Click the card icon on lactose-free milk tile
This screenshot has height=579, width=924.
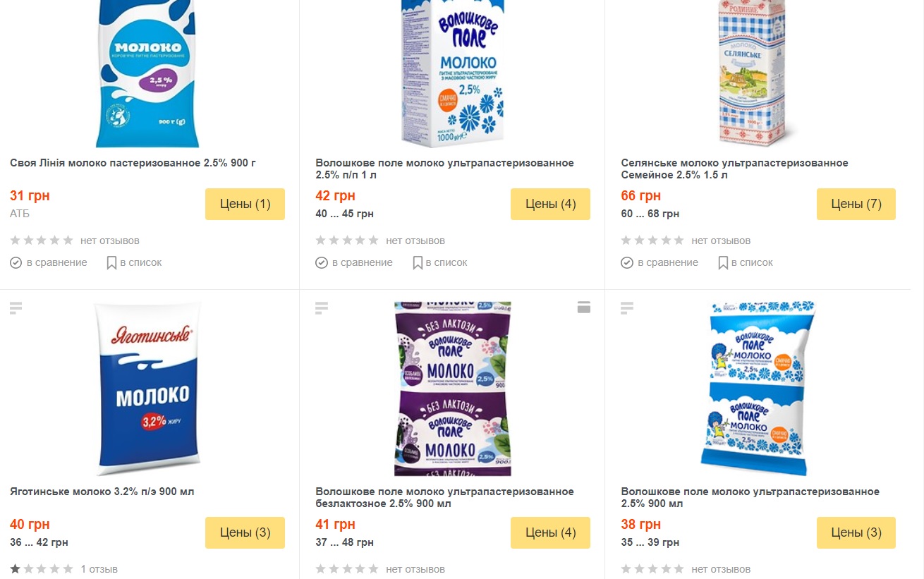(583, 307)
